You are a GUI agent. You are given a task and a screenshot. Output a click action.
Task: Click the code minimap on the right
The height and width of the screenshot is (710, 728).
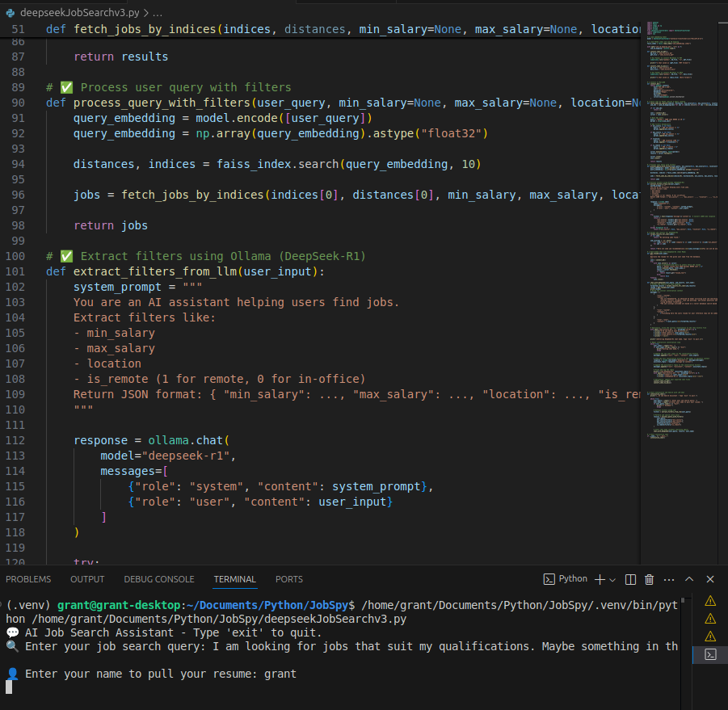click(x=683, y=229)
